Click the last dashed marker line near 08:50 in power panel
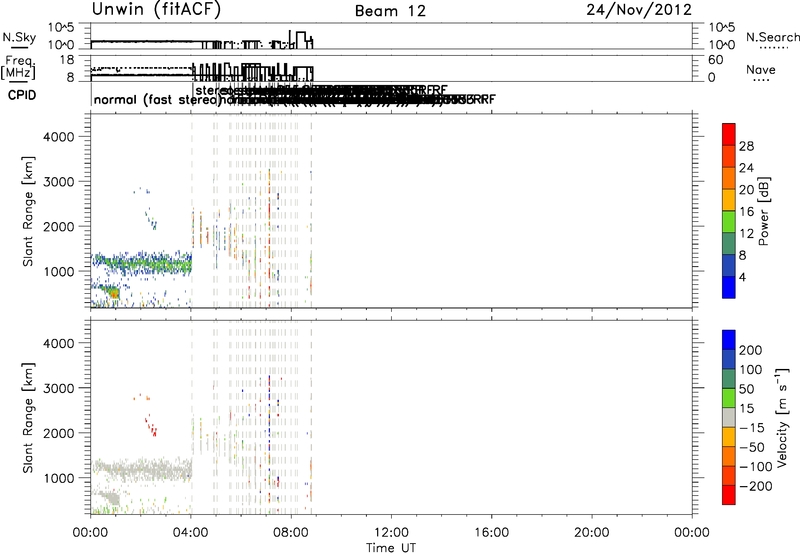The width and height of the screenshot is (800, 554). [311, 211]
